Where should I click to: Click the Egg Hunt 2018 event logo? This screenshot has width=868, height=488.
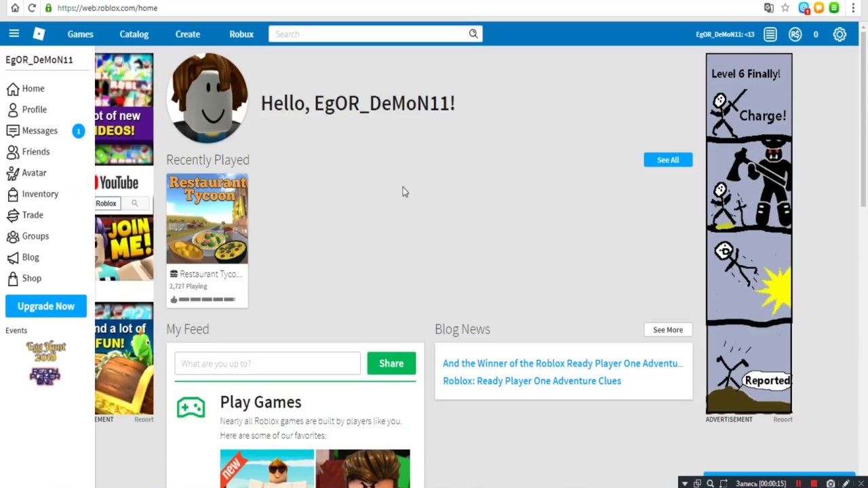click(x=45, y=352)
